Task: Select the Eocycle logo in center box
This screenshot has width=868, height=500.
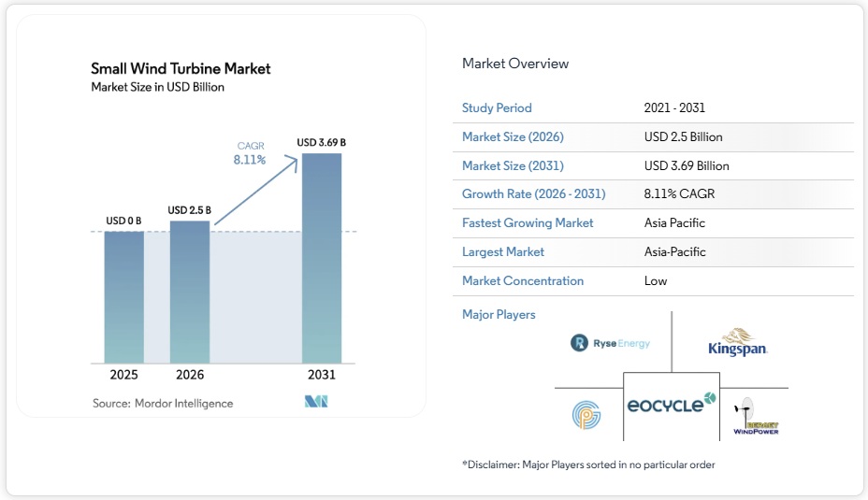Action: pos(671,403)
